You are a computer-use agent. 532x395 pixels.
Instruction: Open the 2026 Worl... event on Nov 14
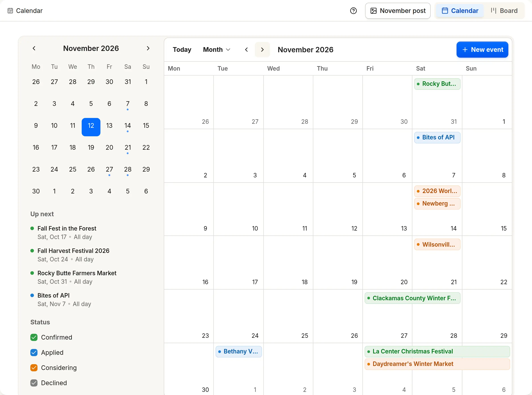pyautogui.click(x=437, y=191)
